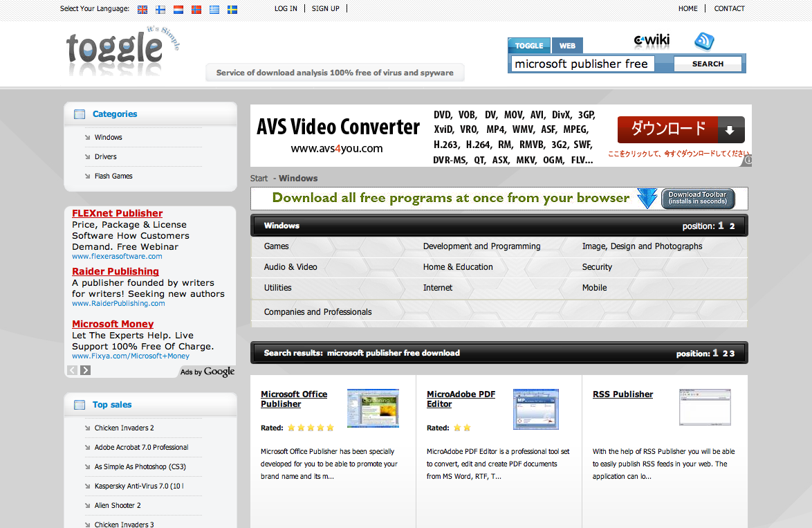This screenshot has height=528, width=812.
Task: Click the red Japanese download button
Action: click(681, 129)
